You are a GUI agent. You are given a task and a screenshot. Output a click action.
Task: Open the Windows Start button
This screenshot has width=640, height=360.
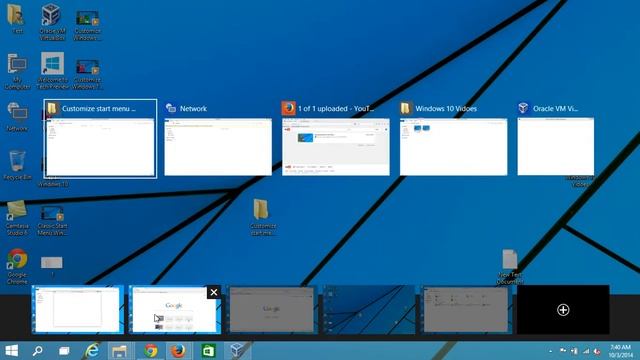(x=11, y=351)
